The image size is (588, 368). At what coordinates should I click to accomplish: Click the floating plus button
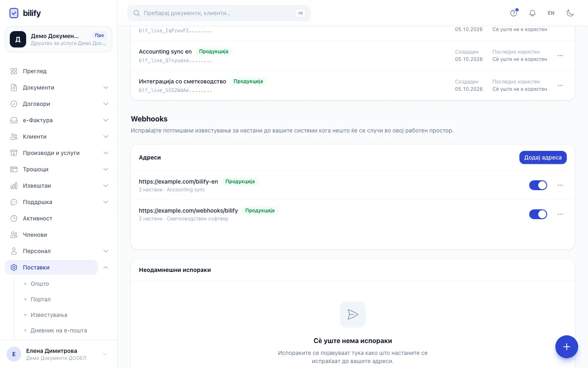pos(567,347)
